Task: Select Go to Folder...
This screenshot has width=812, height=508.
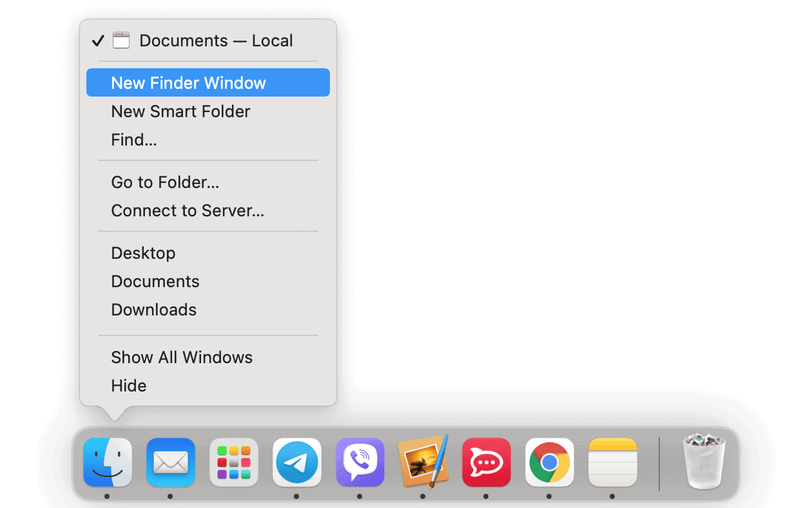Action: pyautogui.click(x=208, y=182)
